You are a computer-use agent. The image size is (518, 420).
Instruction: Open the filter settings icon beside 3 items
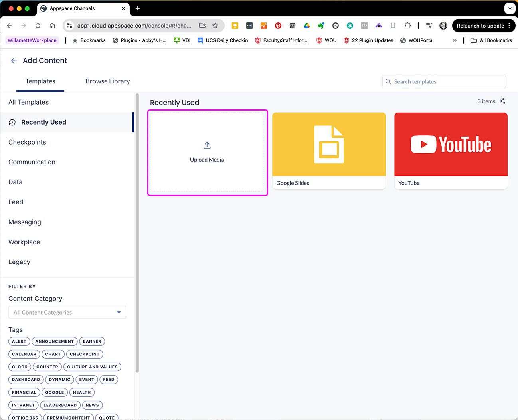[503, 101]
